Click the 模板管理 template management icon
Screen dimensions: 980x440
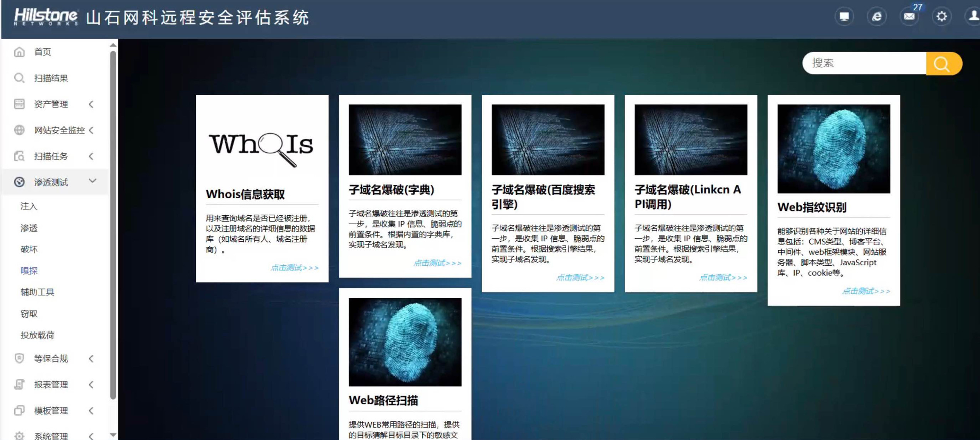(19, 411)
